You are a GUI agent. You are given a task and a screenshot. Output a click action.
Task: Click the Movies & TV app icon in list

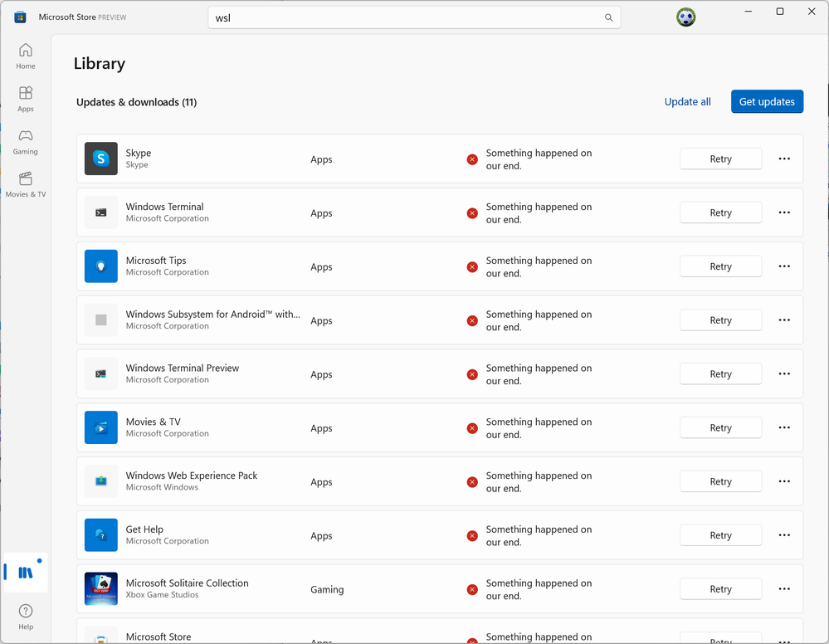(101, 427)
